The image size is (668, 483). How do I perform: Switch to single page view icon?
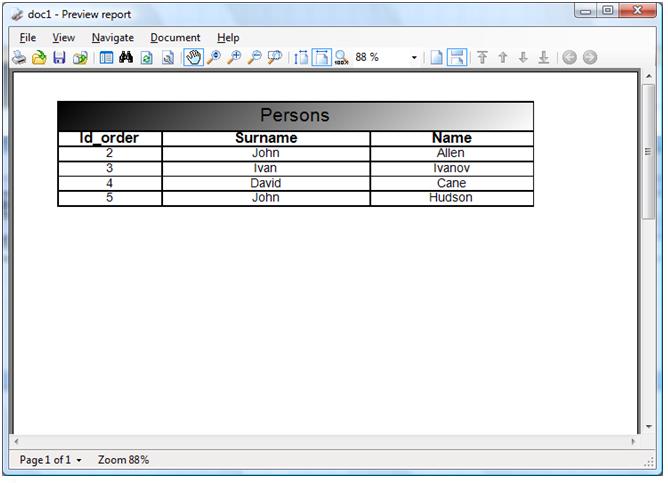click(436, 58)
